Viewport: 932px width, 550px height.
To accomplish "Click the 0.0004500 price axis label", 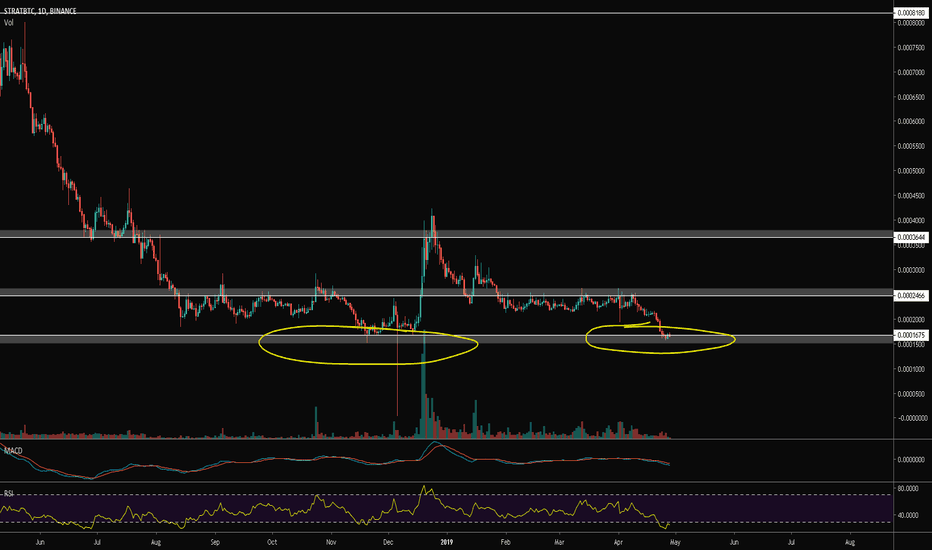I will [911, 196].
